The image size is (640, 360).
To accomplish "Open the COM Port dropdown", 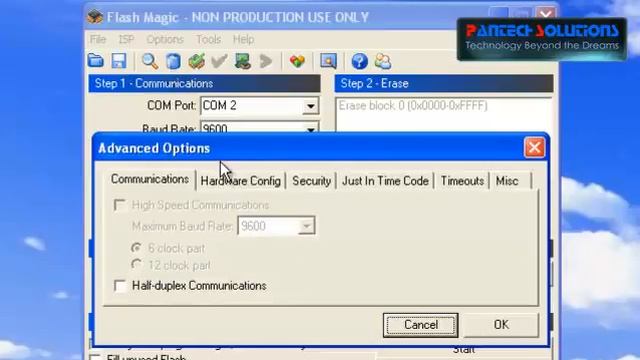I will tap(311, 106).
